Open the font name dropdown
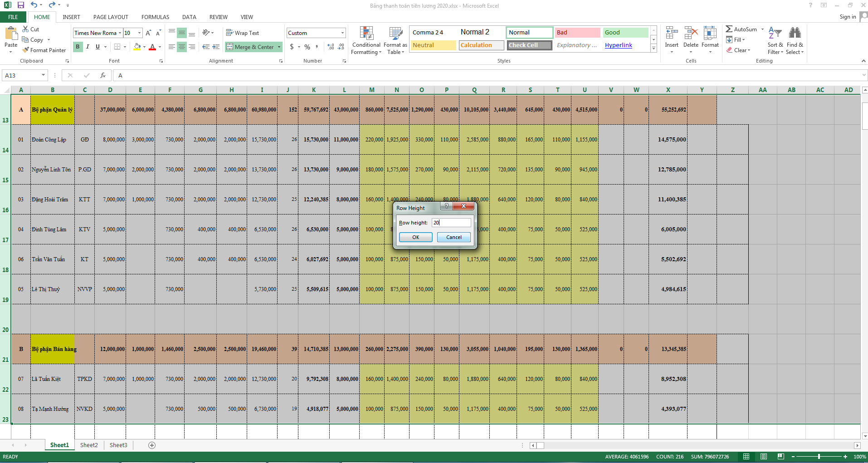868x463 pixels. 120,33
